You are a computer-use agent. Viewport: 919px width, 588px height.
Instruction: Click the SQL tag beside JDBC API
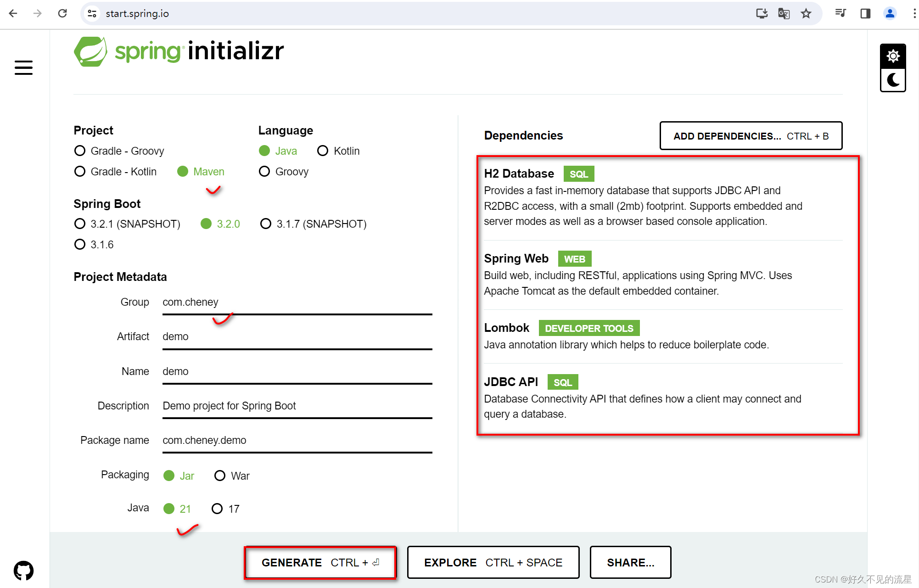click(x=563, y=382)
